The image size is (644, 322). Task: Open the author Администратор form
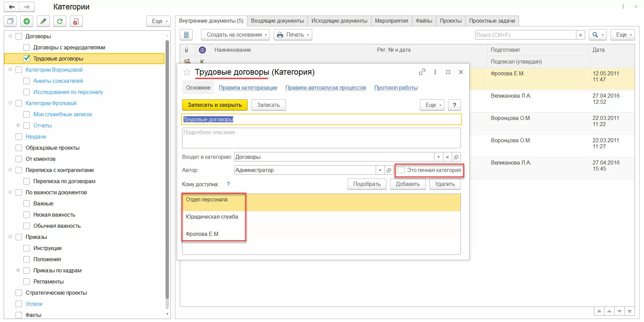(x=389, y=170)
